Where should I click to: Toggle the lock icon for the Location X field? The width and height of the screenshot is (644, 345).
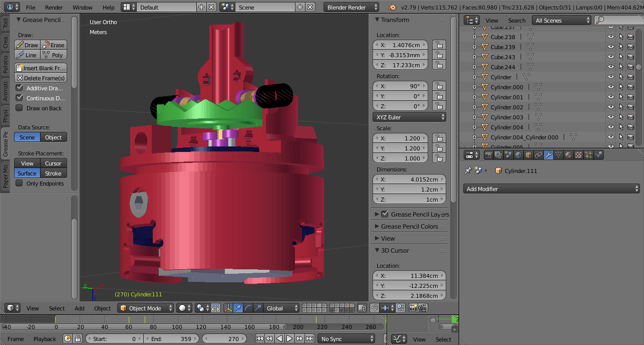pyautogui.click(x=439, y=45)
